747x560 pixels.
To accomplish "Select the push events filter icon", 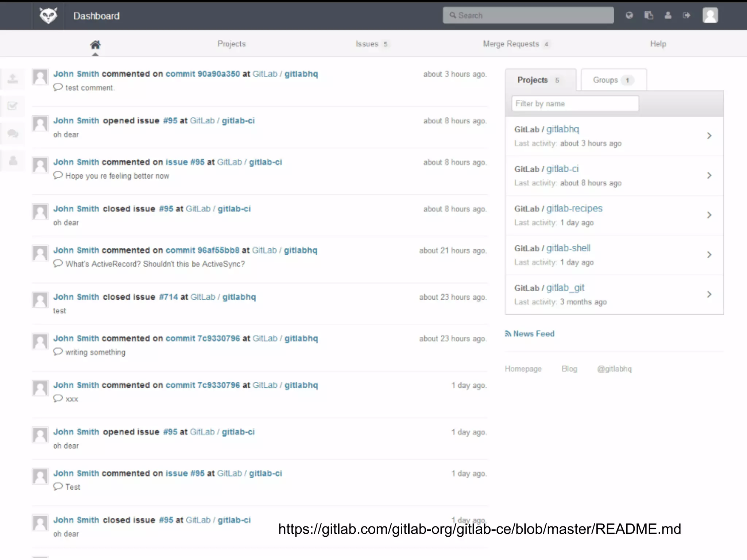I will [13, 79].
